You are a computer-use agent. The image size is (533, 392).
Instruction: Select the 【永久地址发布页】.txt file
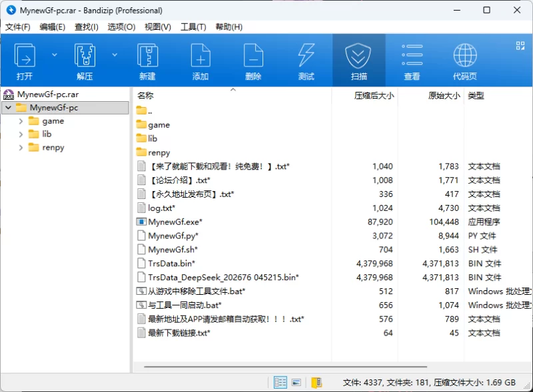pos(192,194)
